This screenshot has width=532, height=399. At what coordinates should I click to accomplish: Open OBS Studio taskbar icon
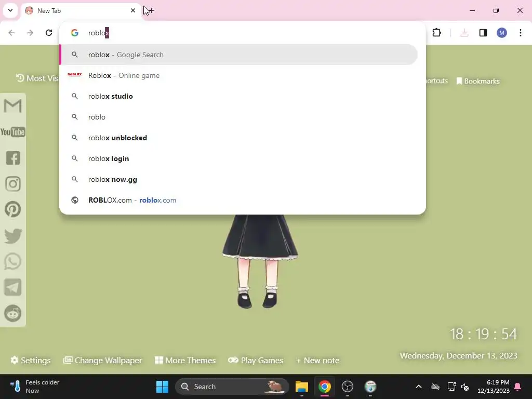[348, 387]
